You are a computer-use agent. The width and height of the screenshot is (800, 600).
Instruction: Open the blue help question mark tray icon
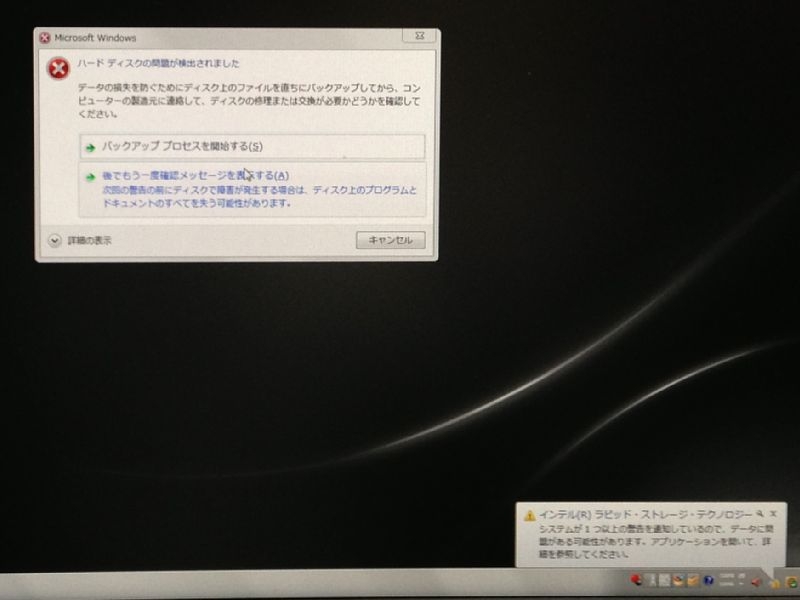709,580
